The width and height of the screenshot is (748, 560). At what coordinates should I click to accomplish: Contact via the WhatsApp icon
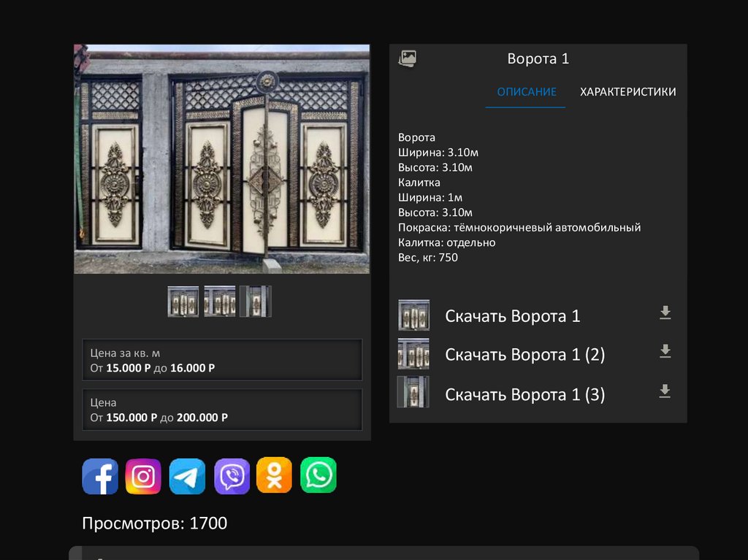tap(318, 475)
